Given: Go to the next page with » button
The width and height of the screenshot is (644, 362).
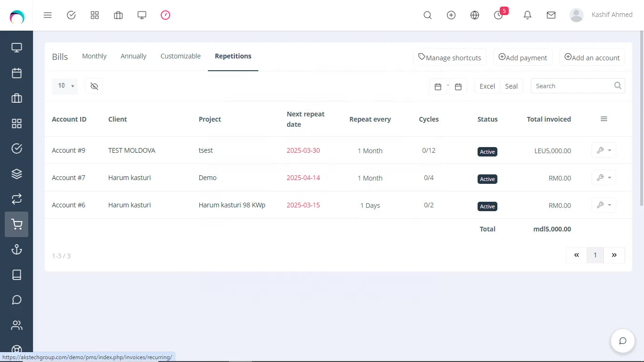Looking at the screenshot, I should coord(614,255).
